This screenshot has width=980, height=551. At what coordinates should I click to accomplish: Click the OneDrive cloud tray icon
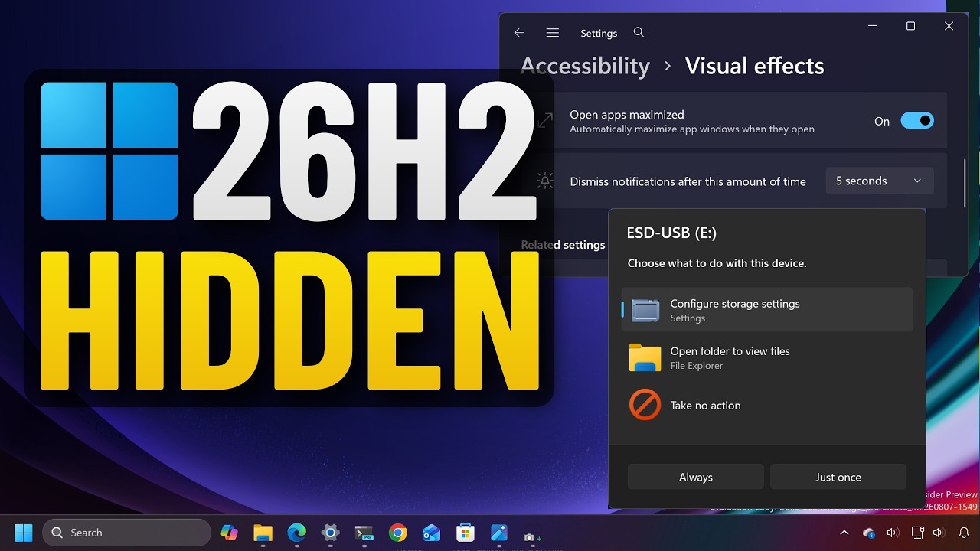point(868,533)
